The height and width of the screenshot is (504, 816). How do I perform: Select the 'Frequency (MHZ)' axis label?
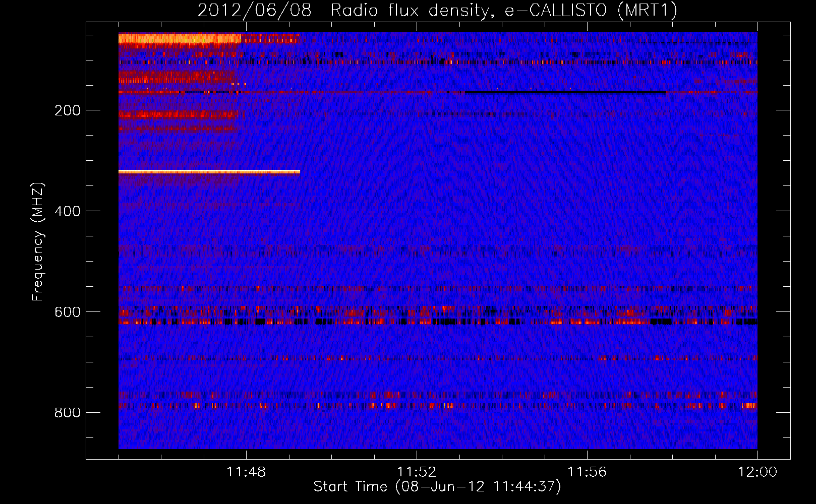pyautogui.click(x=38, y=241)
